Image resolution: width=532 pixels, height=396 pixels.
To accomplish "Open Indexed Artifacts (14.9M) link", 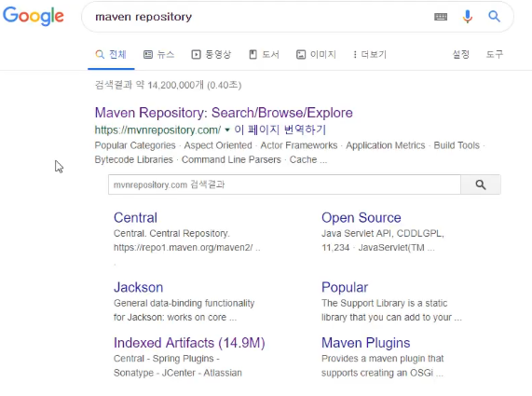I will click(x=189, y=343).
